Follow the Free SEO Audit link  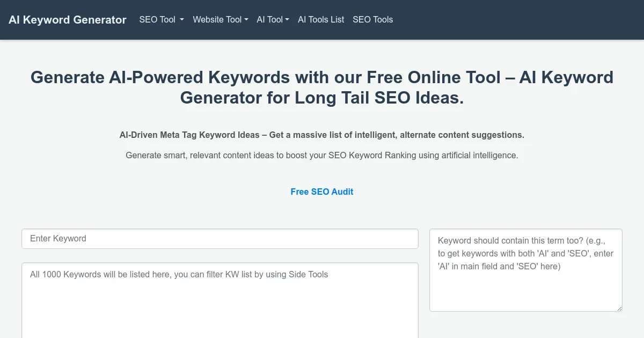(321, 192)
